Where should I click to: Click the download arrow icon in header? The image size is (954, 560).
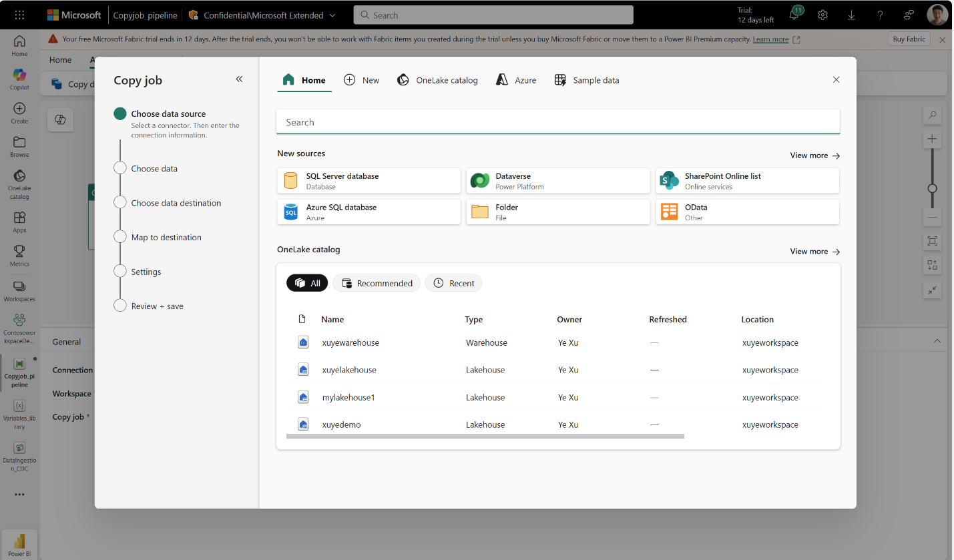click(x=851, y=15)
